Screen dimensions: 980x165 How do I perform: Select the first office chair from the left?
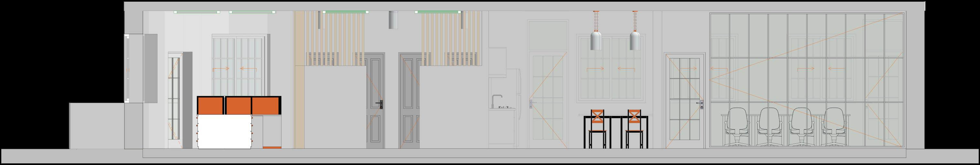pos(737,126)
